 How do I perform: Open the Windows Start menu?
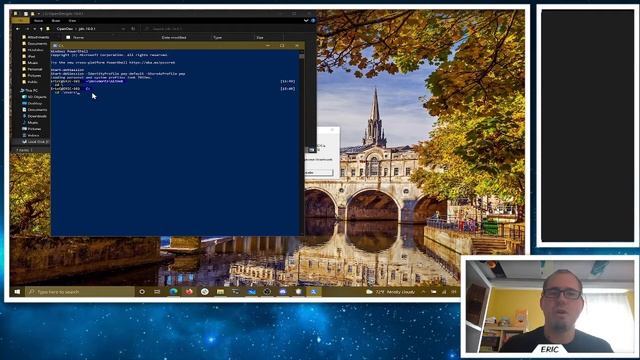tap(17, 292)
